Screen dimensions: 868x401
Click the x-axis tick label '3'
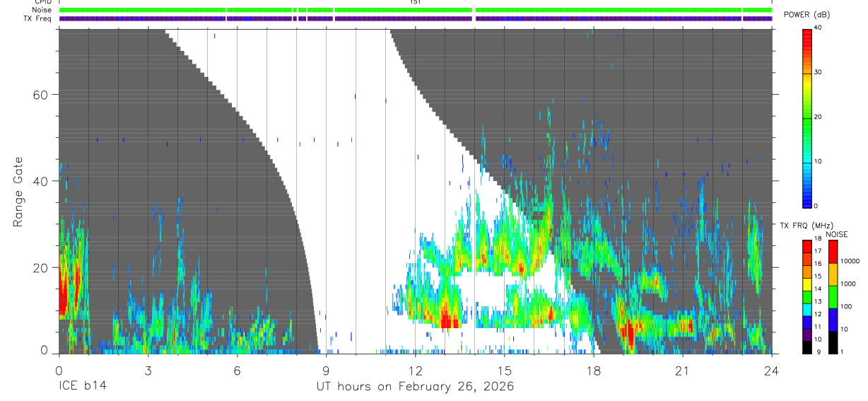pos(148,370)
